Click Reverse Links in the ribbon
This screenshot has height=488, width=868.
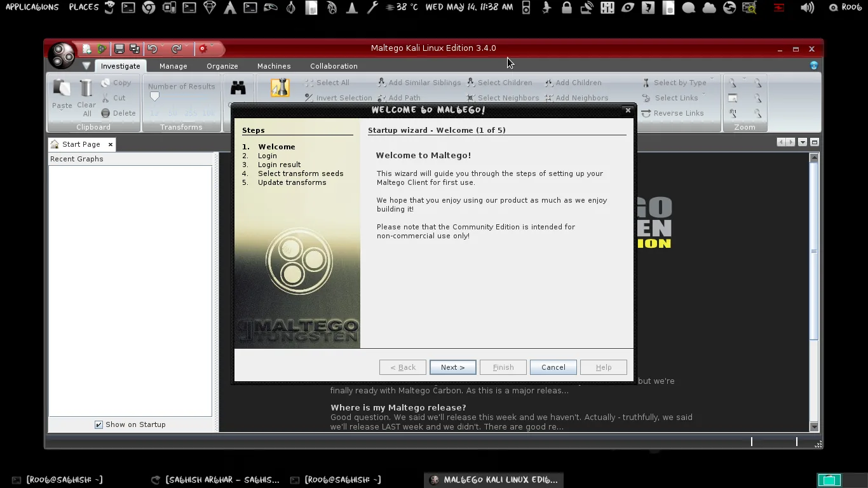coord(672,113)
